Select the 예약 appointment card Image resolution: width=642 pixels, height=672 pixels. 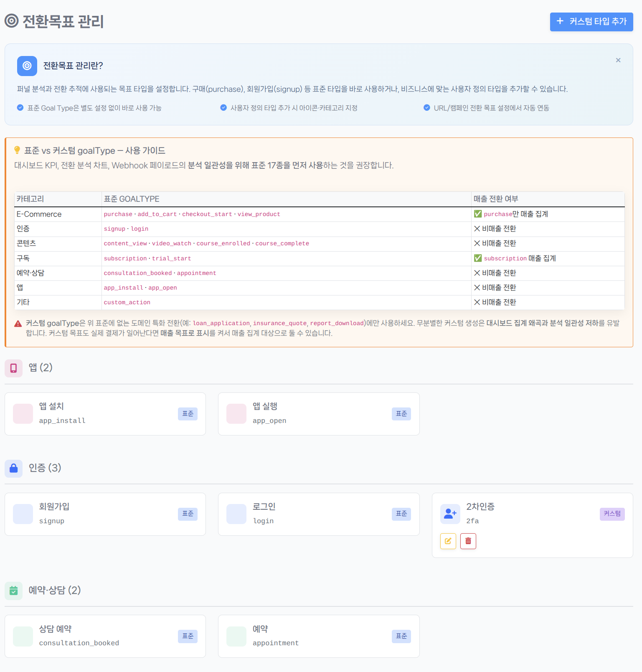(x=319, y=636)
